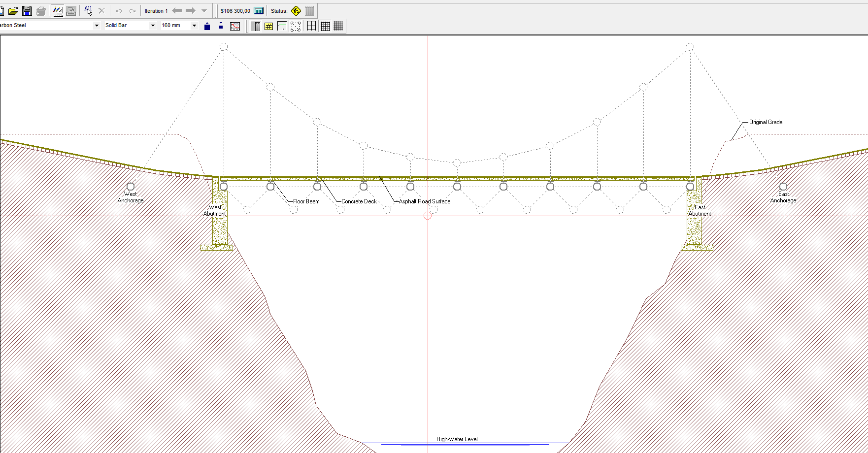This screenshot has height=453, width=868.
Task: Open the cost calculations report
Action: pyautogui.click(x=259, y=11)
